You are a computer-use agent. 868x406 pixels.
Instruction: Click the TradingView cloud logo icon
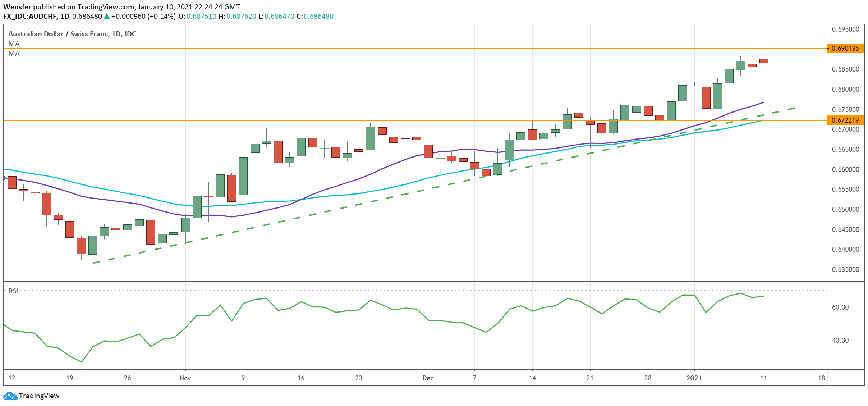click(x=10, y=396)
